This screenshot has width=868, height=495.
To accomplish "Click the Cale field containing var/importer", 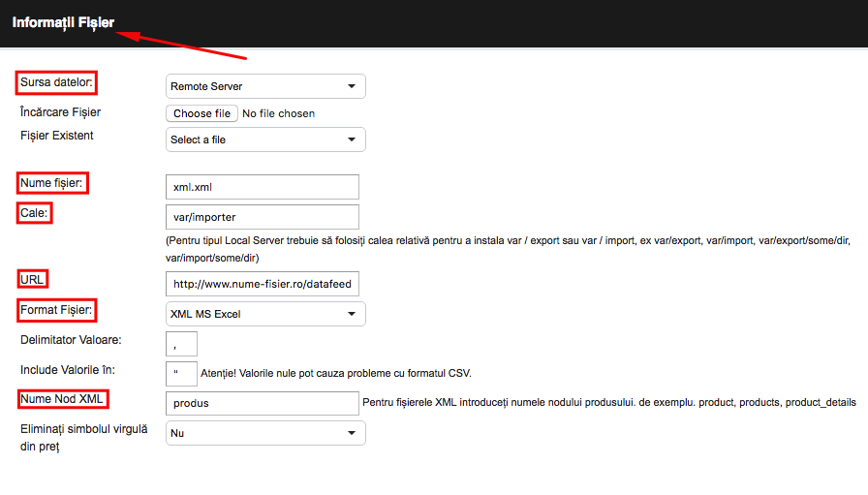I will (x=263, y=217).
